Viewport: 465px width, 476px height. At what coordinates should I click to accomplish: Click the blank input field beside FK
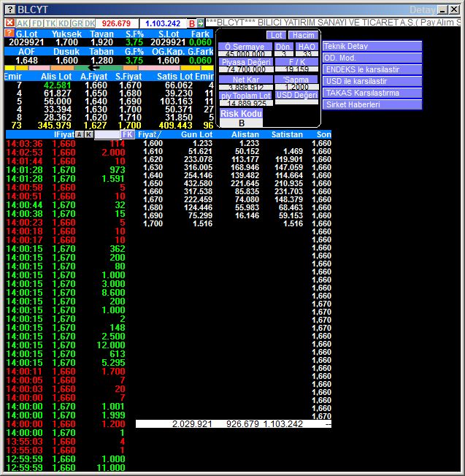click(x=107, y=135)
